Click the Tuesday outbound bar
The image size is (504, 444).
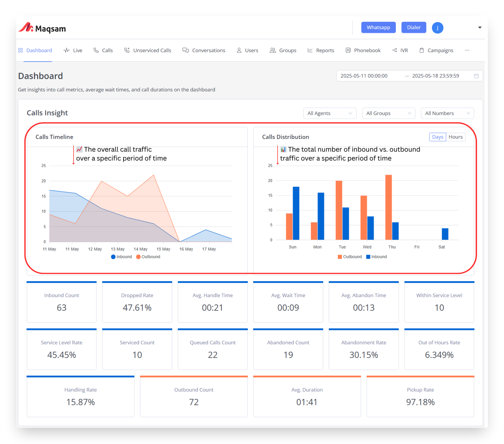pos(339,210)
